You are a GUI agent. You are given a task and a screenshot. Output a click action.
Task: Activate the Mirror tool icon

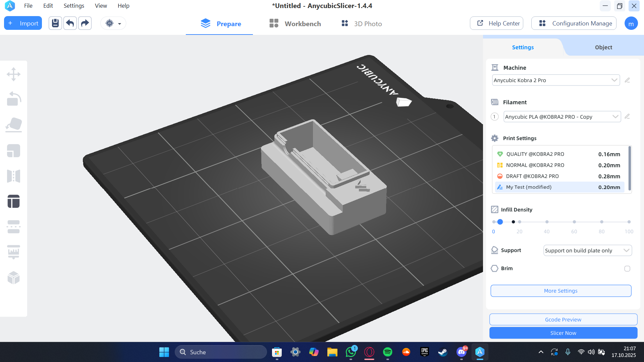(x=14, y=176)
